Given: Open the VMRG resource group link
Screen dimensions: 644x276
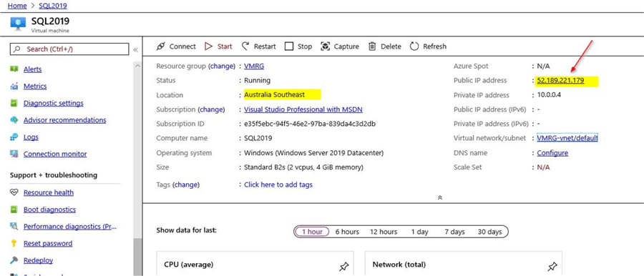Looking at the screenshot, I should (x=254, y=66).
